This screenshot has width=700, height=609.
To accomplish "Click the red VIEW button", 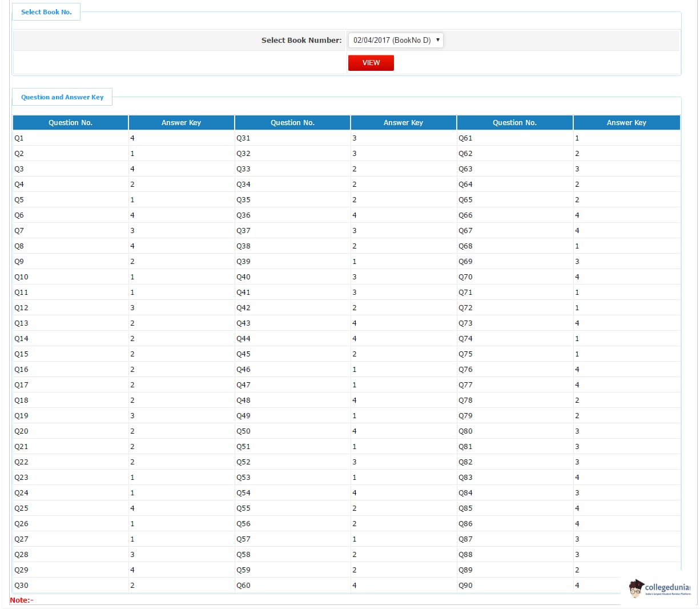I will click(371, 63).
